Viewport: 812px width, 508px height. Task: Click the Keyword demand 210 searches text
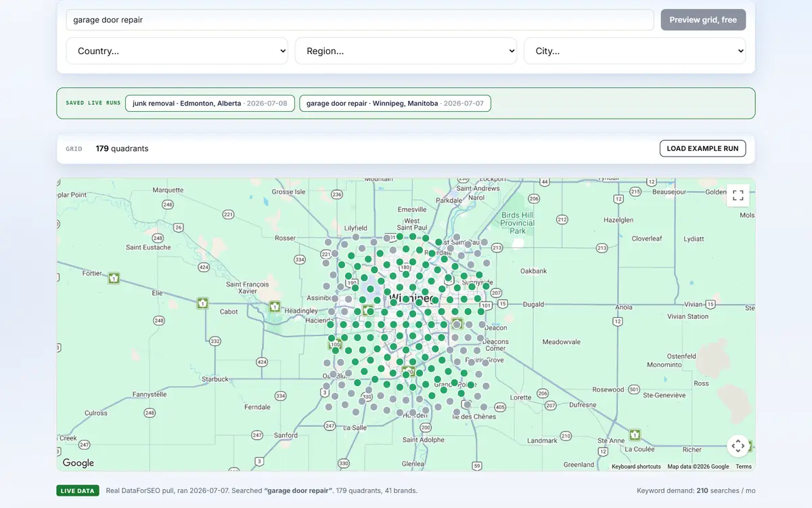(696, 490)
